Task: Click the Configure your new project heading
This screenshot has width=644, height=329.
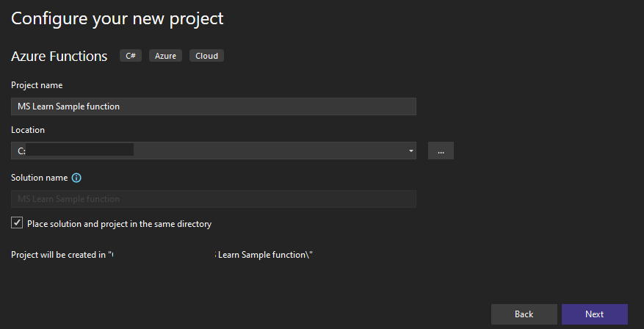Action: click(117, 18)
